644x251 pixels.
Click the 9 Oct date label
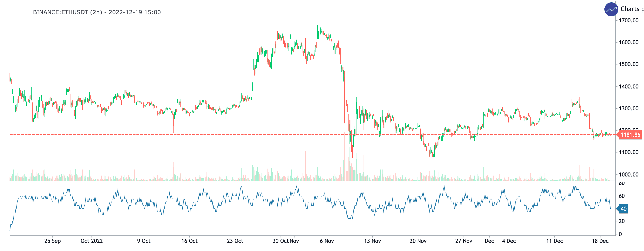pos(144,241)
